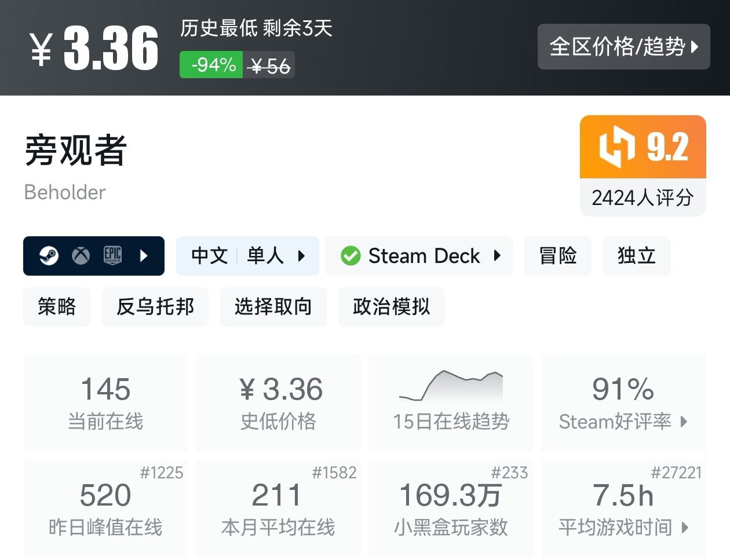Viewport: 730px width, 560px height.
Task: Select the 反乌托邦 tag
Action: click(x=155, y=306)
